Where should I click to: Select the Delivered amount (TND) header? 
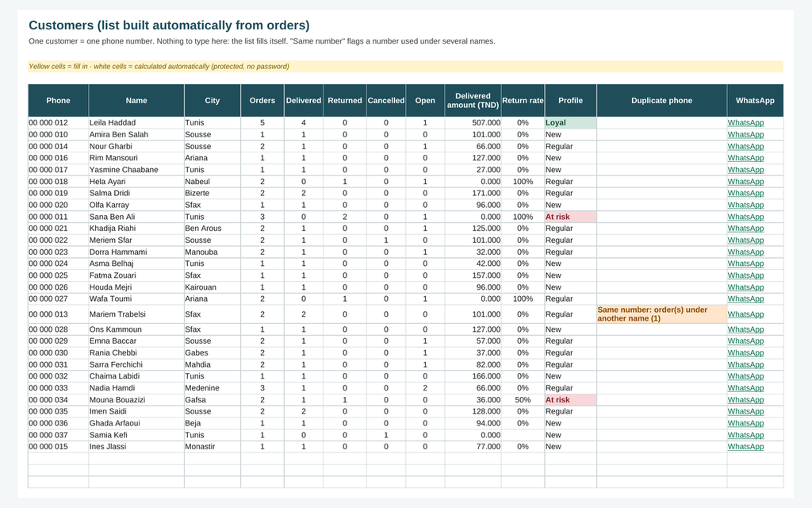[473, 101]
